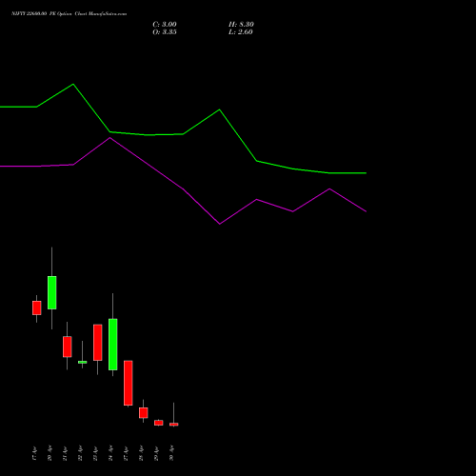Click the 22 Apr small green candlestick

(x=83, y=362)
